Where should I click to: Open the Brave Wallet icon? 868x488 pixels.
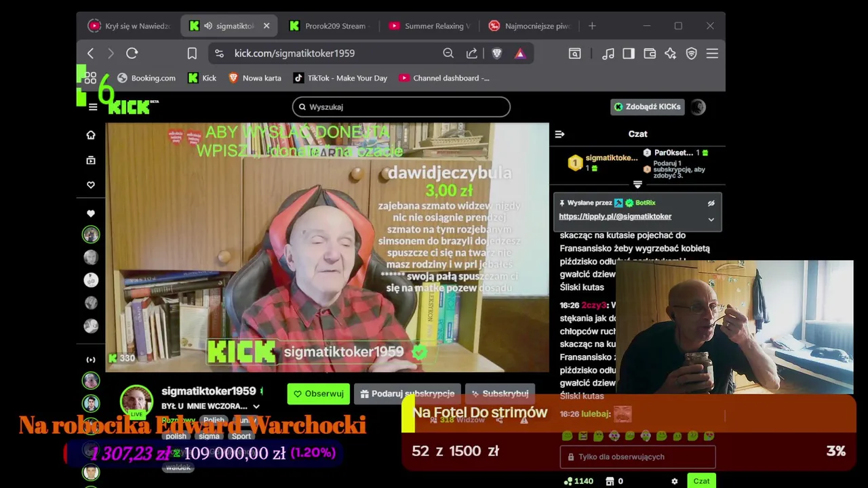point(650,53)
